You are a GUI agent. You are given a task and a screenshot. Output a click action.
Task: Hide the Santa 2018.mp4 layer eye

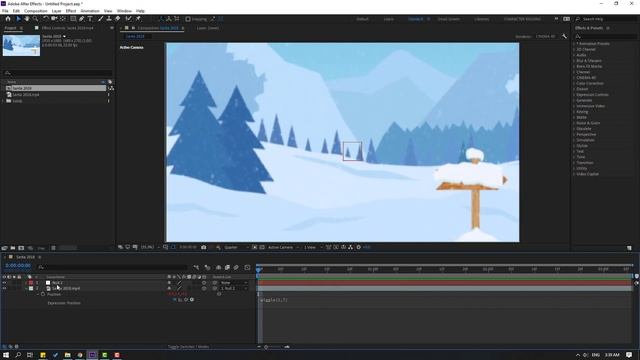(x=4, y=288)
